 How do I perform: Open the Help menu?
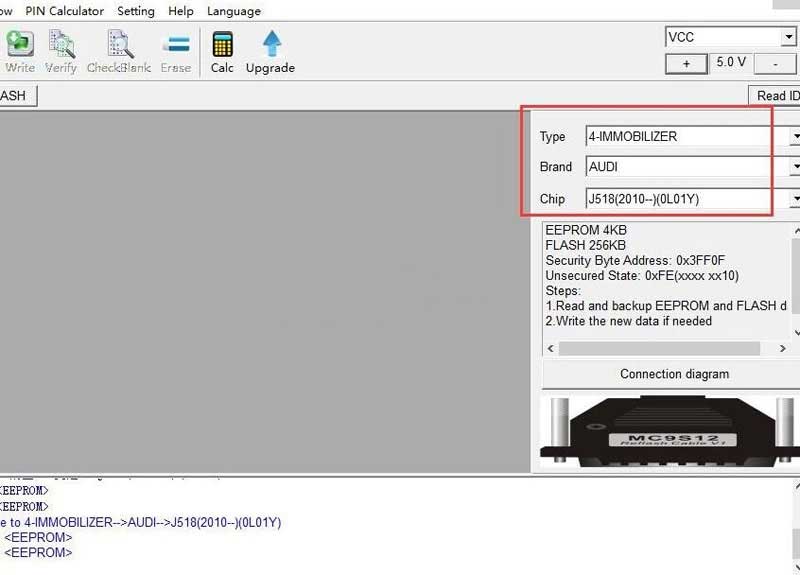pos(181,11)
